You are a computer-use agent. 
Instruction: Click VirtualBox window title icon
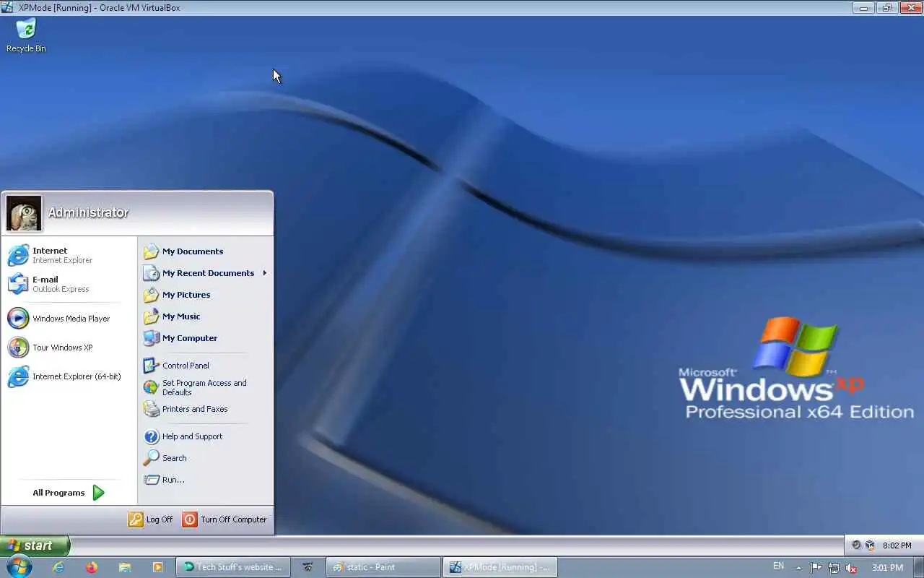[7, 7]
